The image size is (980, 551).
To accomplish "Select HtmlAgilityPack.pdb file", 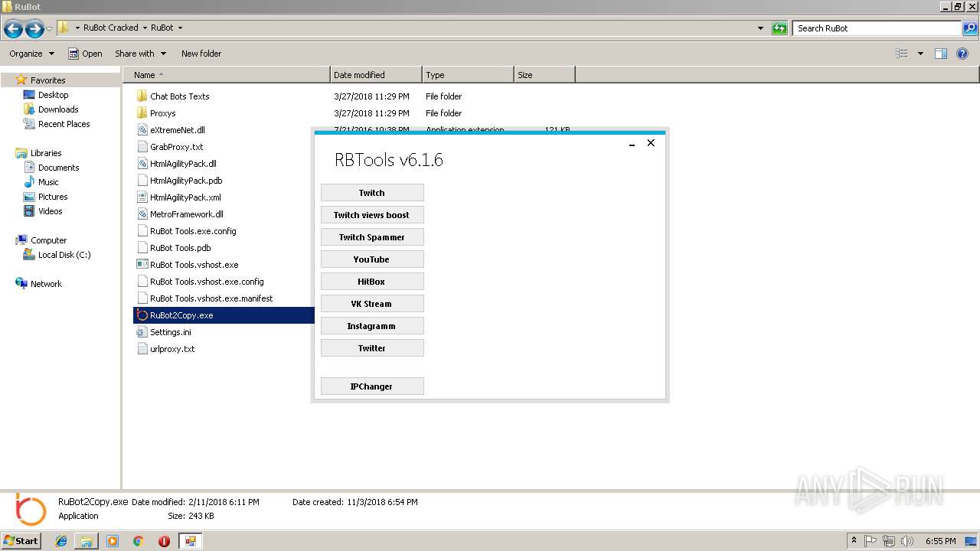I will pyautogui.click(x=186, y=181).
